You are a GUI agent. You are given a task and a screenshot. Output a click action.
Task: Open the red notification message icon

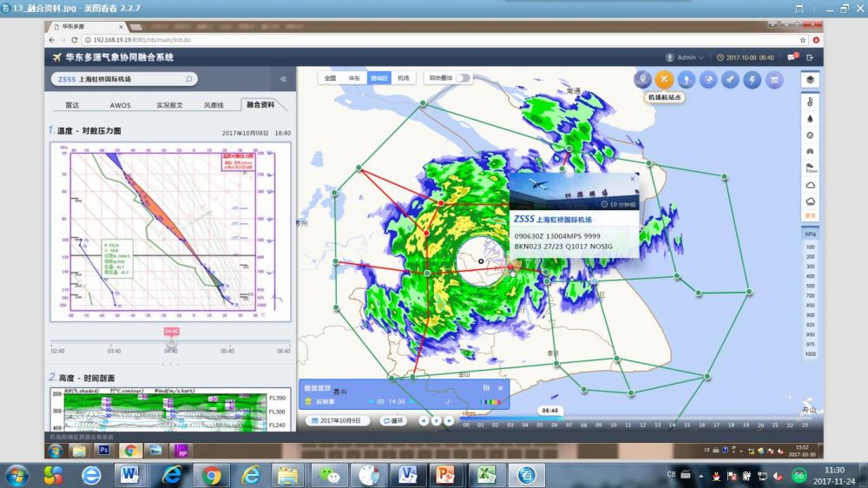(x=792, y=57)
